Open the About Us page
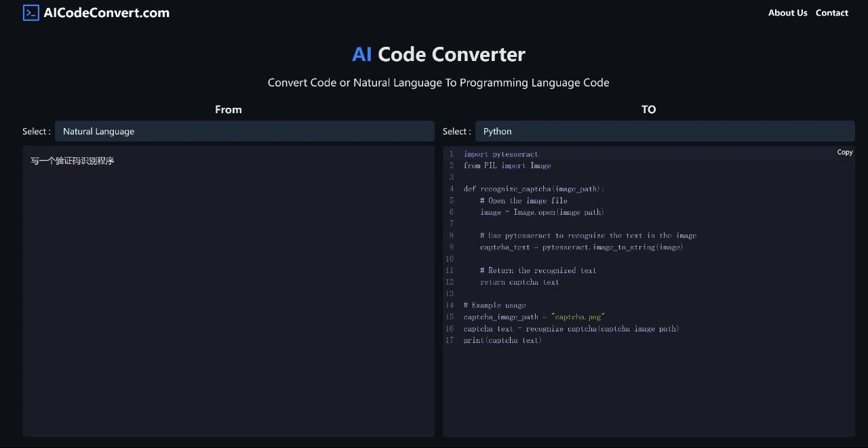This screenshot has width=868, height=448. coord(787,13)
